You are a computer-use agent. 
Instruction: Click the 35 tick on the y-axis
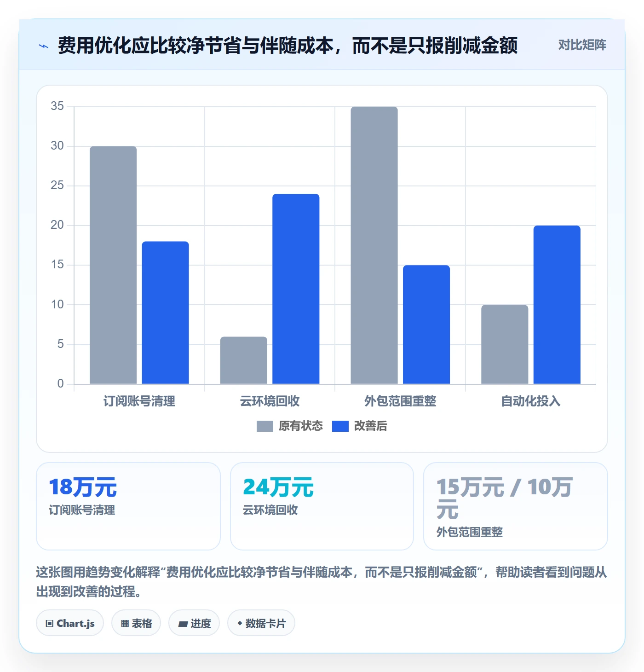tap(57, 106)
